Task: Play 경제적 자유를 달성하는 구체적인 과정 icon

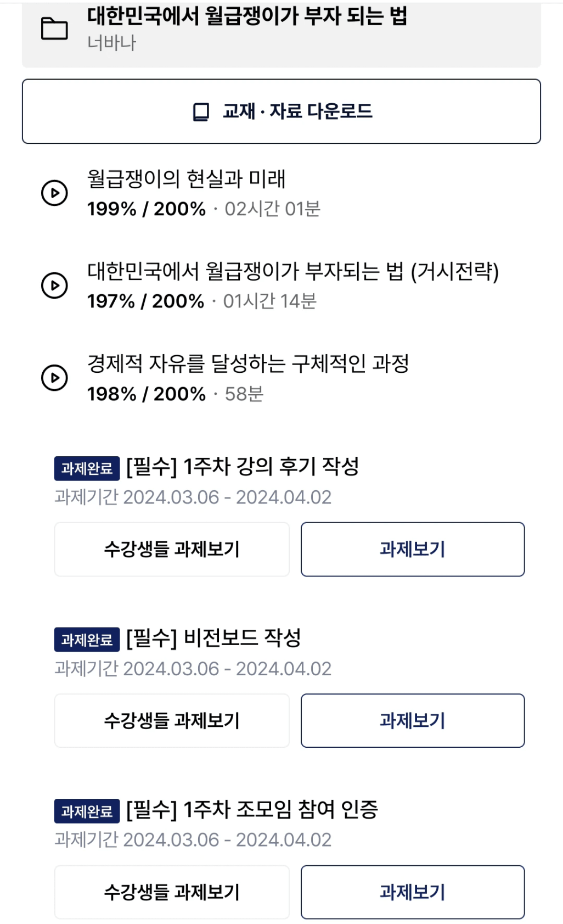Action: [x=54, y=378]
